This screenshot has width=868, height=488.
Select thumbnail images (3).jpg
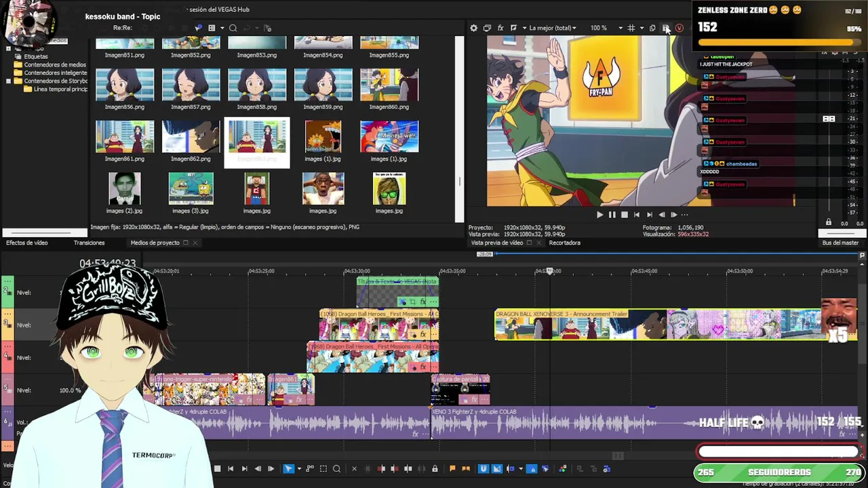(191, 193)
